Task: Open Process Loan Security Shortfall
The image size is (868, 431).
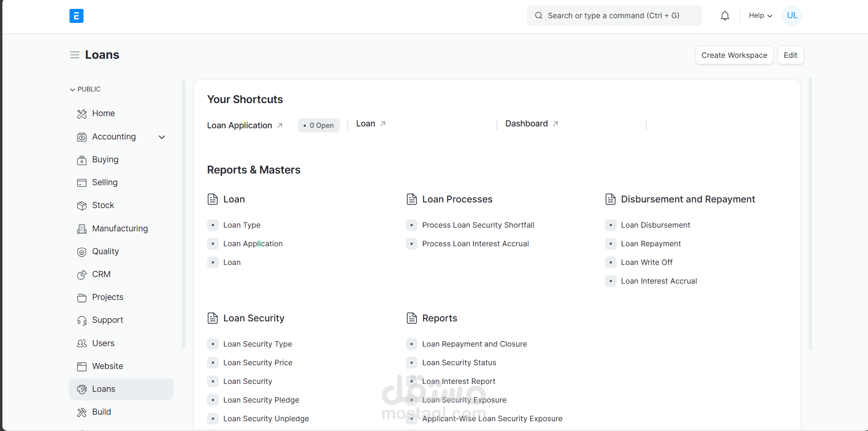Action: (x=478, y=225)
